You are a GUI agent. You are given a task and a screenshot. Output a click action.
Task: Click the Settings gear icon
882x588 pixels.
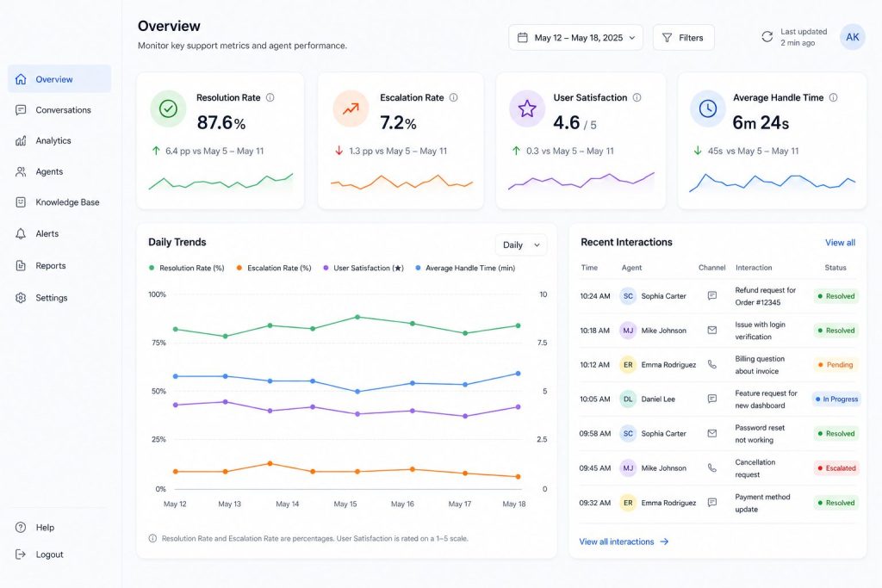[x=21, y=298]
